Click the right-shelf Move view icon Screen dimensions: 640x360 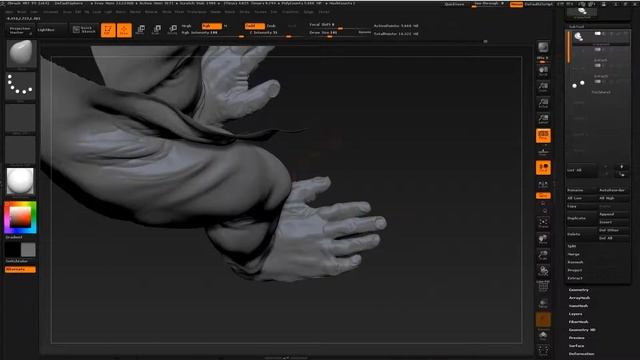pyautogui.click(x=543, y=239)
